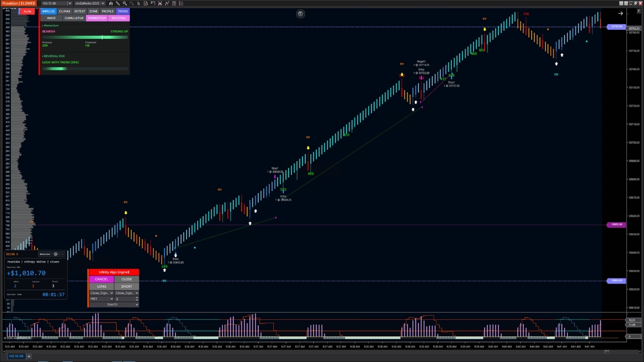Screen dimensions: 644x362
Task: Open the chart trader flag icon
Action: pos(153,3)
